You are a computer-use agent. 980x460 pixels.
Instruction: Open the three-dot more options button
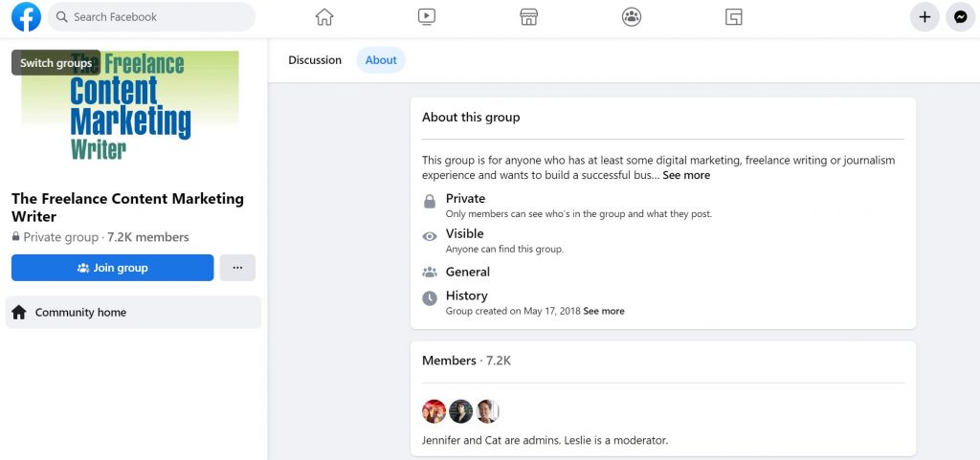[237, 268]
